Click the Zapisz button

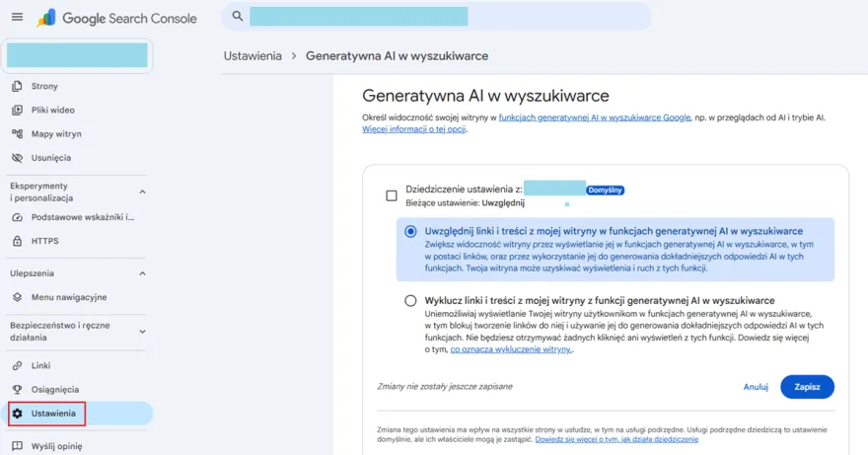(x=807, y=387)
